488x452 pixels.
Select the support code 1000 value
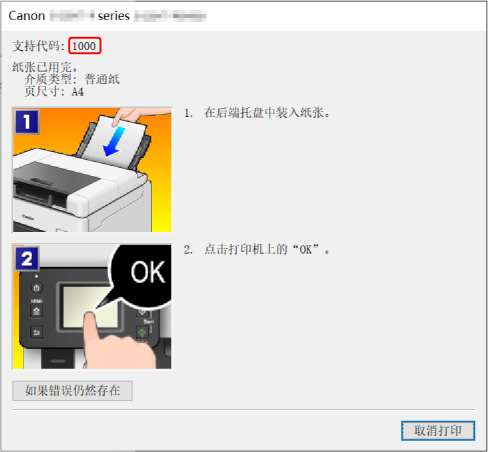point(84,46)
